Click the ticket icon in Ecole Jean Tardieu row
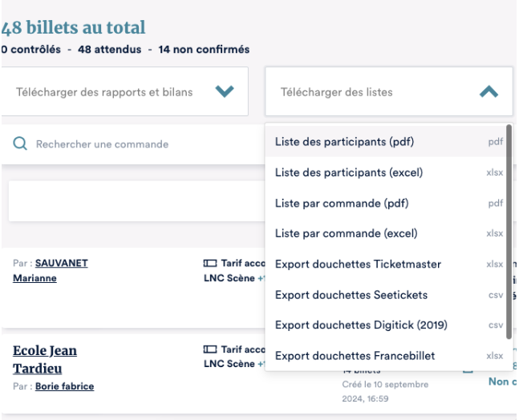Viewport: 523px width, 420px height. 210,350
